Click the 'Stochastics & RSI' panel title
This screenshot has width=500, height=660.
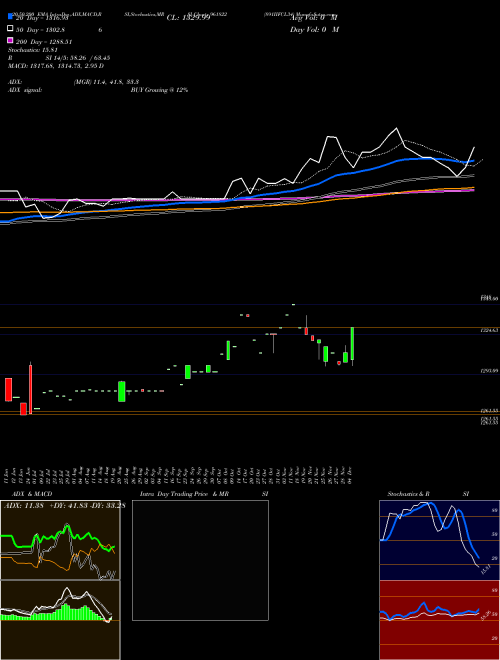point(428,494)
